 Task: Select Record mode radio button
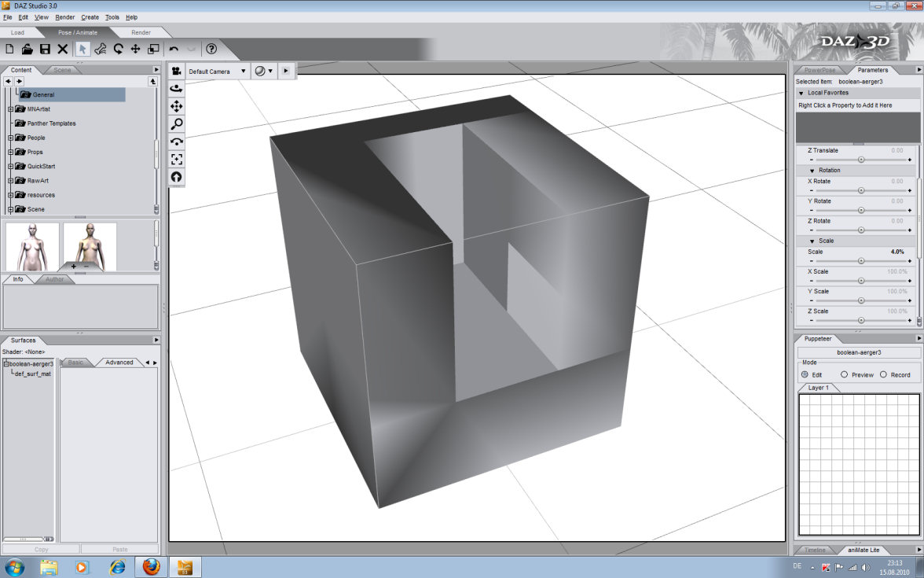[883, 374]
